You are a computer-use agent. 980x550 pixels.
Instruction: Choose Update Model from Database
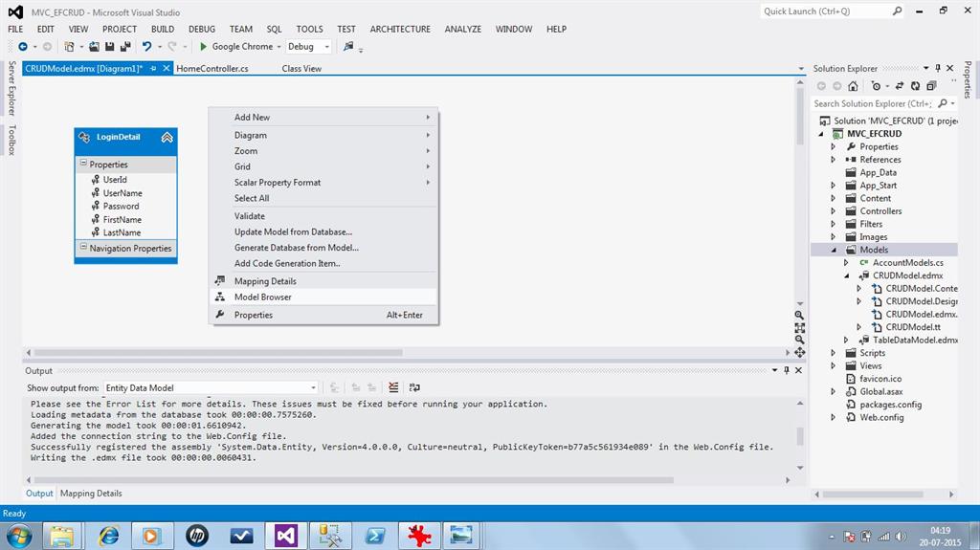[x=323, y=231]
